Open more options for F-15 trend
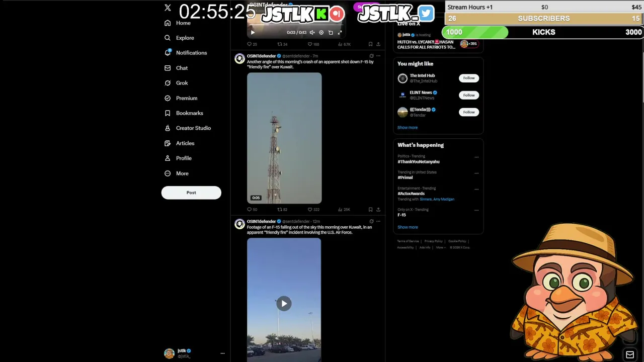644x362 pixels. [476, 210]
